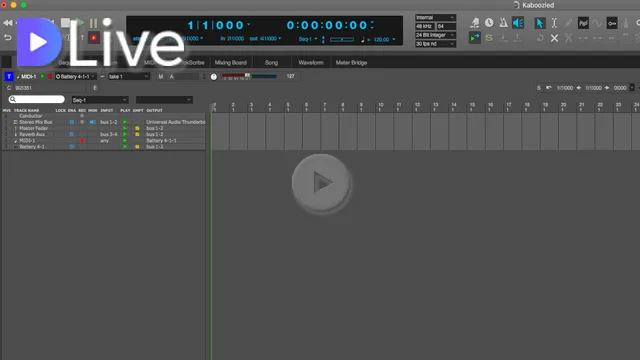Screen dimensions: 640x360
Task: Select the Mute X tool
Action: (554, 38)
